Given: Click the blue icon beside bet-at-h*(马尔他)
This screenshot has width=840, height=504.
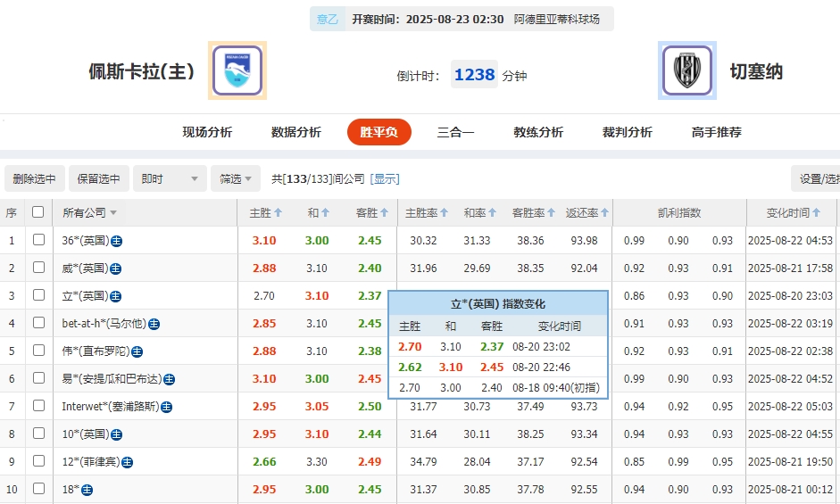Looking at the screenshot, I should pyautogui.click(x=154, y=324).
